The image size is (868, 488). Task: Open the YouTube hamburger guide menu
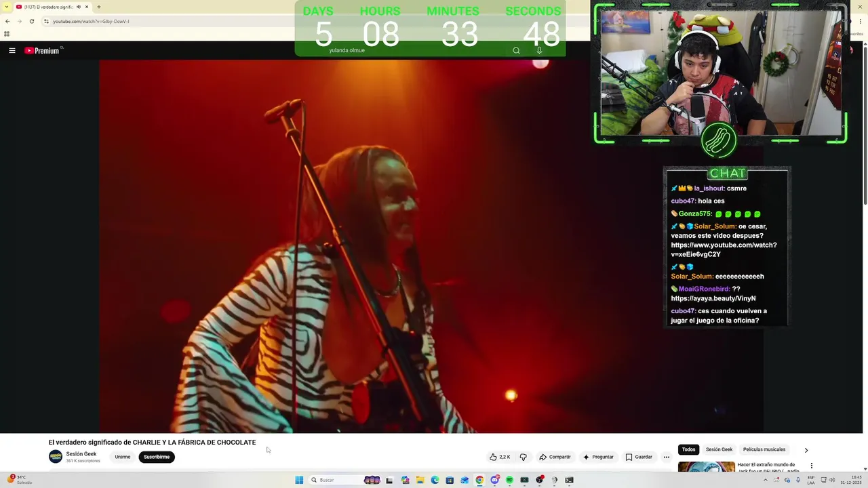[x=12, y=50]
